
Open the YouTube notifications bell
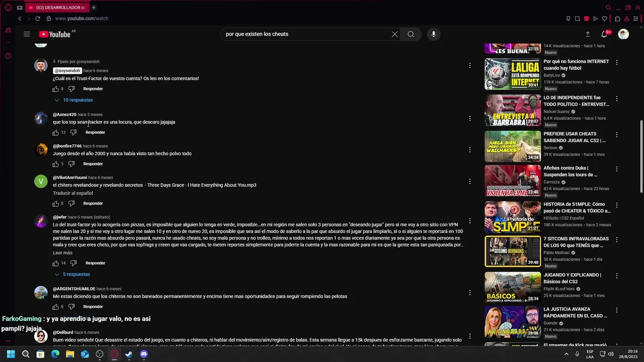click(x=604, y=34)
